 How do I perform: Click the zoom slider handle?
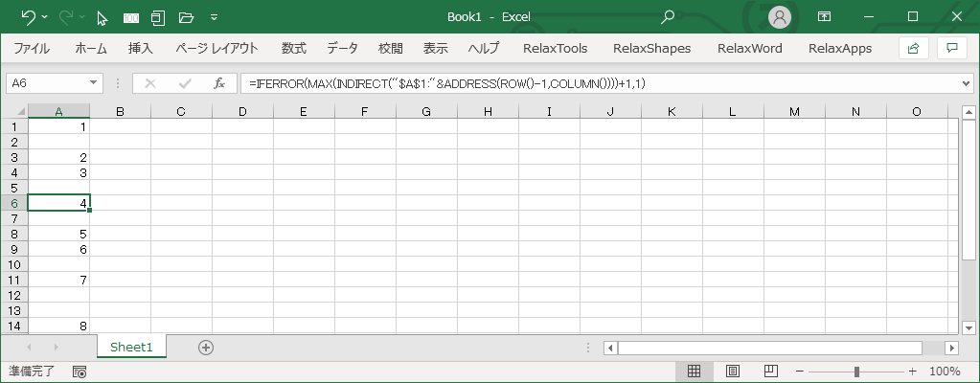pos(856,372)
